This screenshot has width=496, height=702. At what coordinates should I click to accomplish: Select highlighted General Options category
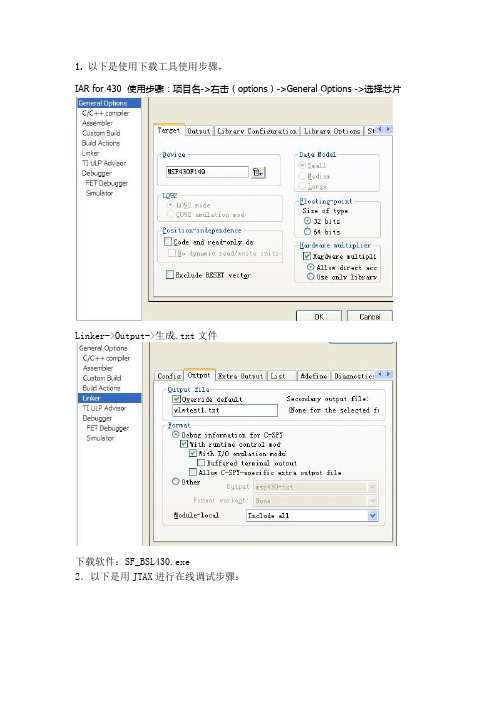pos(109,103)
